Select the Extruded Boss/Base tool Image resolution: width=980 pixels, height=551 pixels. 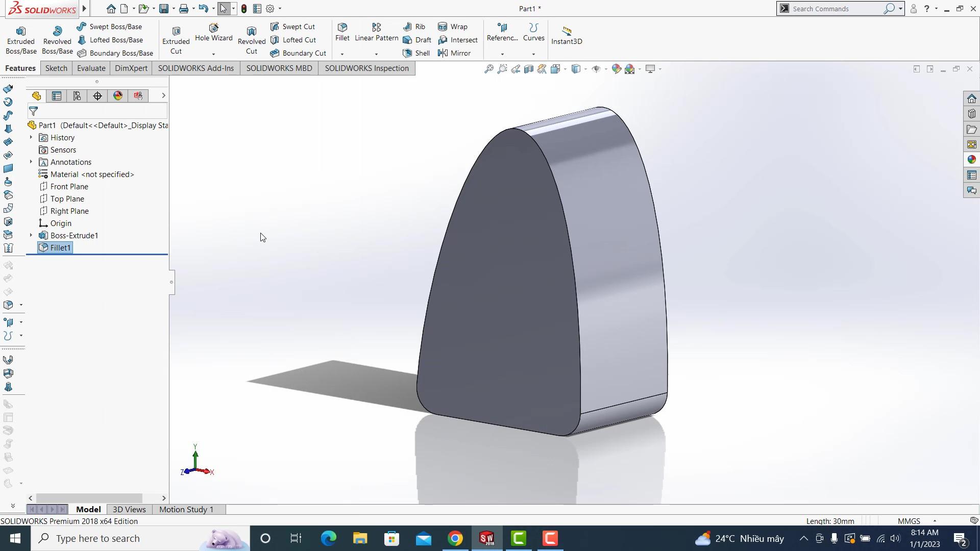point(21,40)
